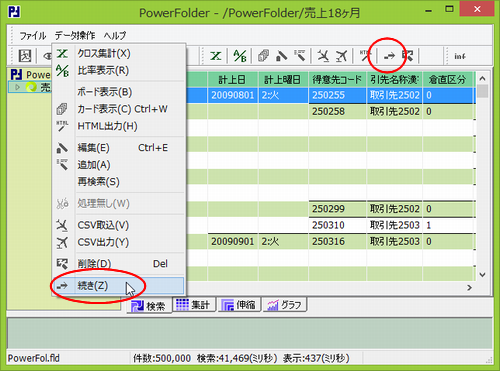The image size is (500, 371).
Task: Switch to the グラフ tab
Action: pos(285,305)
